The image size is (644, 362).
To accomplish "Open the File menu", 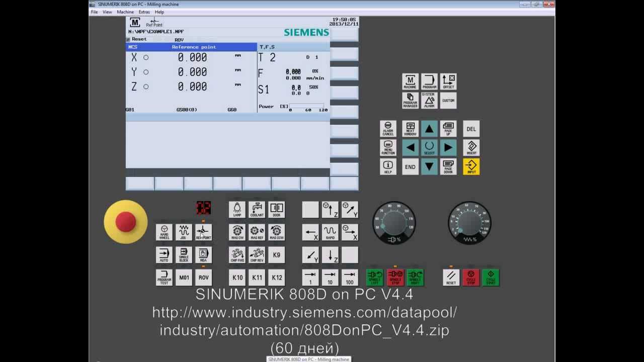I will coord(94,12).
